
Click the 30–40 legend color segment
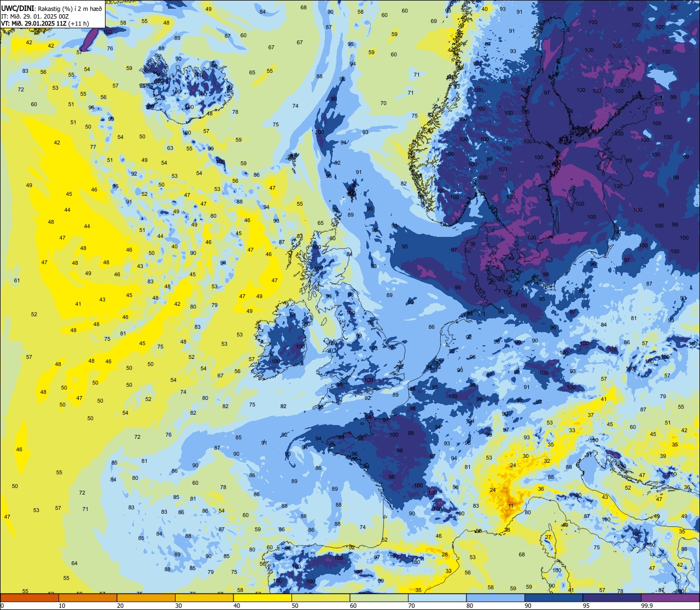coord(205,597)
